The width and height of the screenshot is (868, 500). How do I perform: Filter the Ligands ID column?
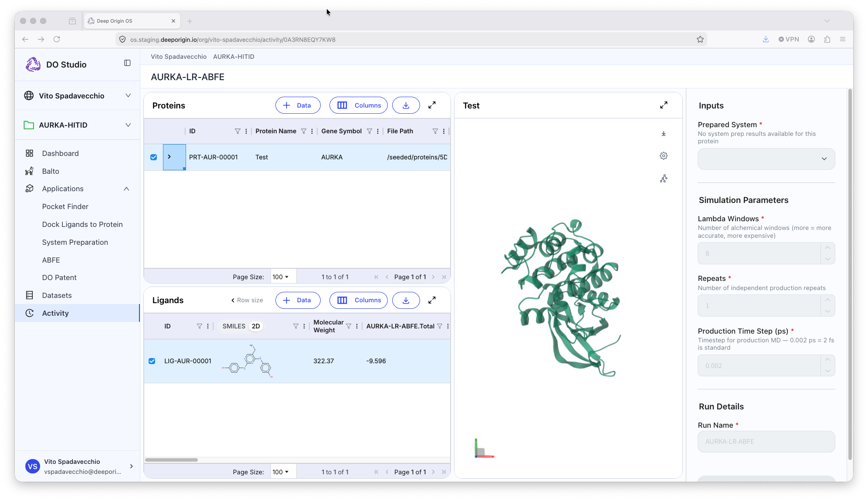[x=200, y=326]
